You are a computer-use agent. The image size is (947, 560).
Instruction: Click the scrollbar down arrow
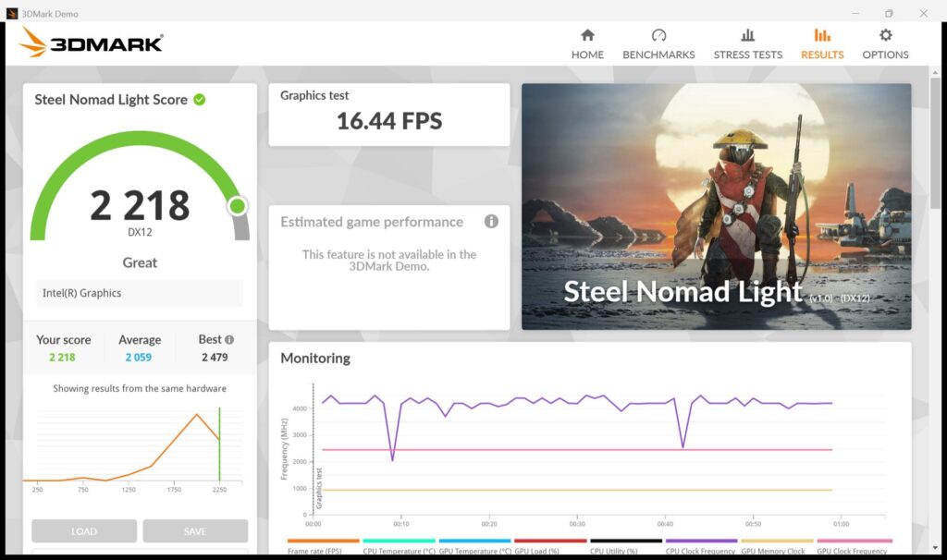coord(936,548)
